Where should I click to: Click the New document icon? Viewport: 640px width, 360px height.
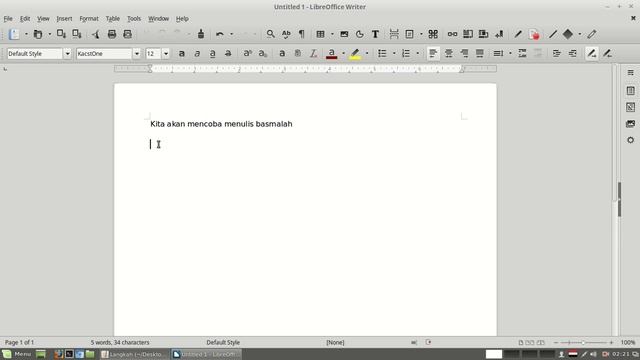pyautogui.click(x=14, y=34)
